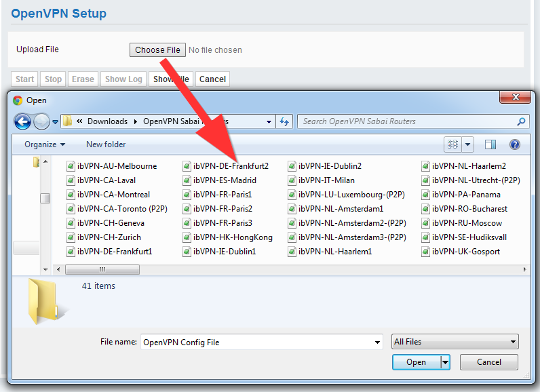The image size is (540, 392).
Task: Click Cancel in the Open dialog
Action: (489, 362)
